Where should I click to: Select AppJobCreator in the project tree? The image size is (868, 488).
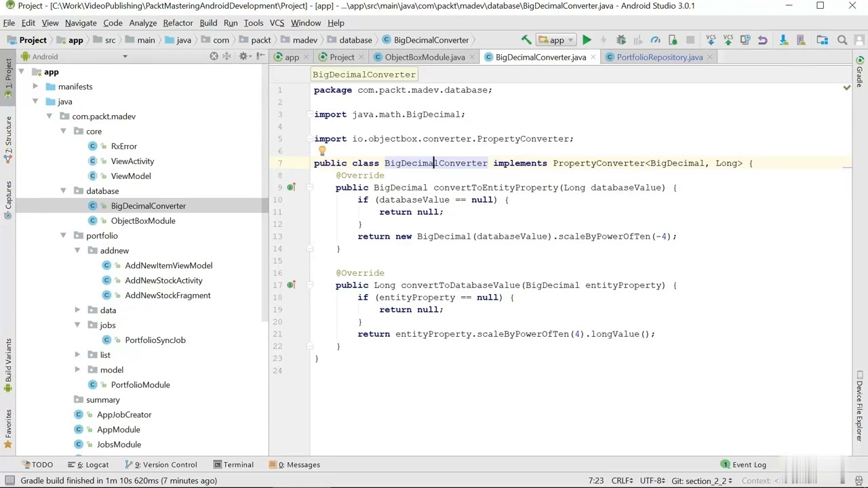124,415
